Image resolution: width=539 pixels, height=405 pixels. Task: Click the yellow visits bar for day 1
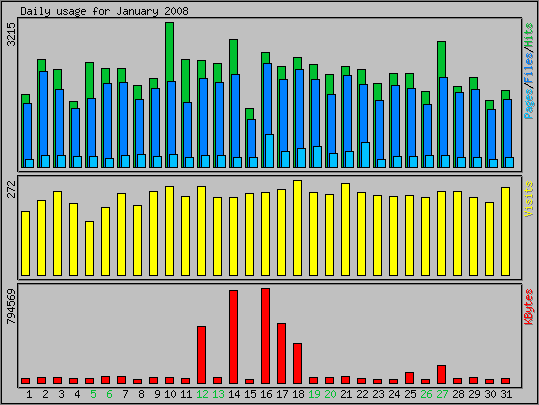[x=25, y=243]
